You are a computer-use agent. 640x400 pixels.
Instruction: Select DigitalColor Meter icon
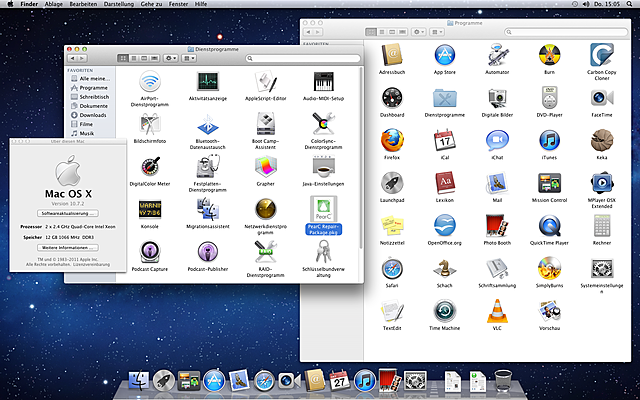150,167
